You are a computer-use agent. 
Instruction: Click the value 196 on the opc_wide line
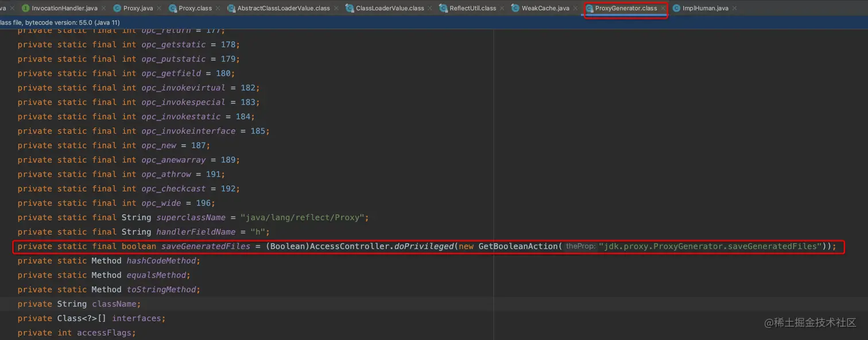coord(203,202)
